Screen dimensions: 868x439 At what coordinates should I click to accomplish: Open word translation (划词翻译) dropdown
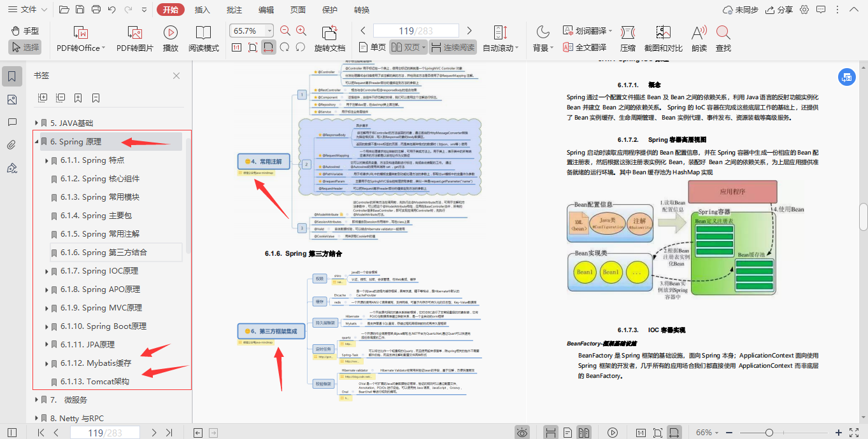pos(588,31)
